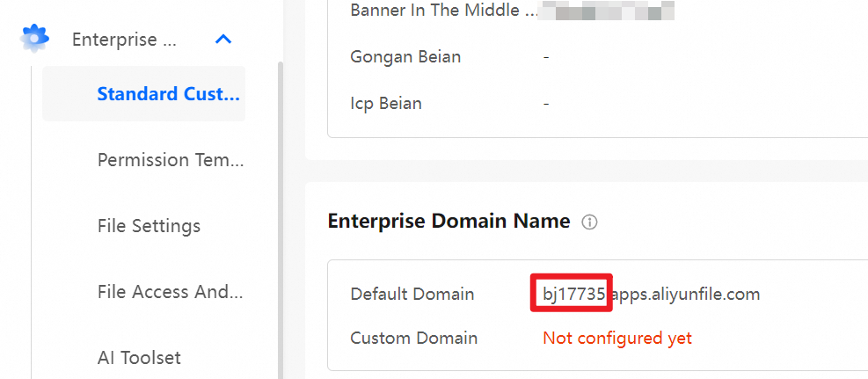Open AI Toolset from the sidebar
The image size is (868, 379).
point(139,357)
